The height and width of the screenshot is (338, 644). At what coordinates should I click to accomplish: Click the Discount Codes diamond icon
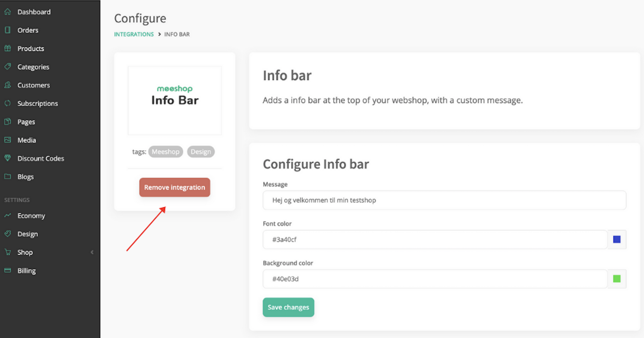pyautogui.click(x=8, y=158)
